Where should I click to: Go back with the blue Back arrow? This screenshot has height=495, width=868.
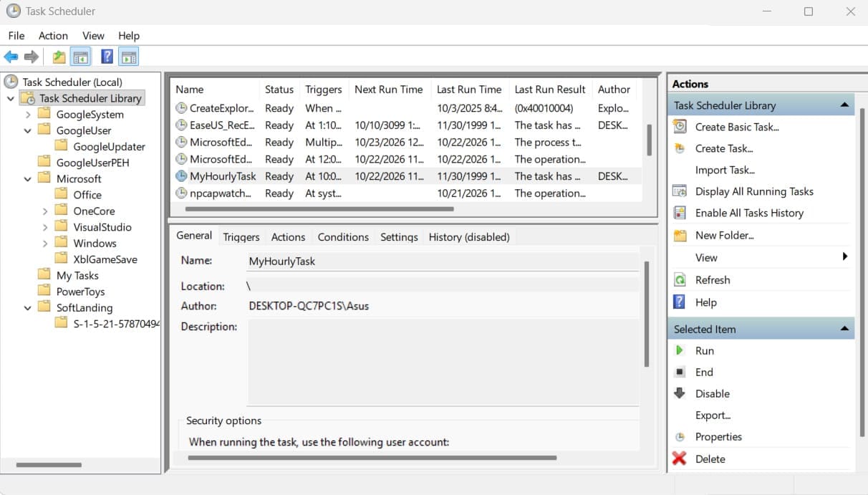[x=11, y=57]
